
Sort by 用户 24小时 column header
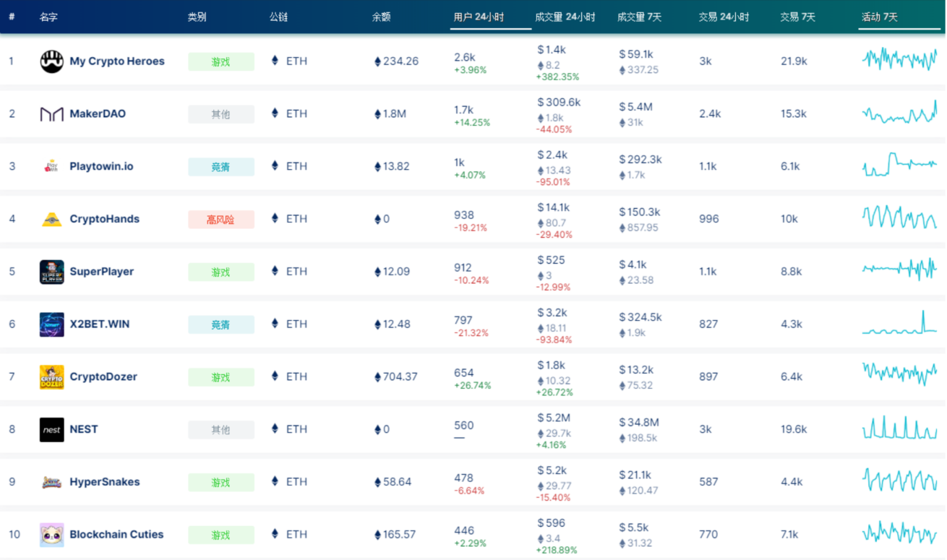click(x=479, y=17)
